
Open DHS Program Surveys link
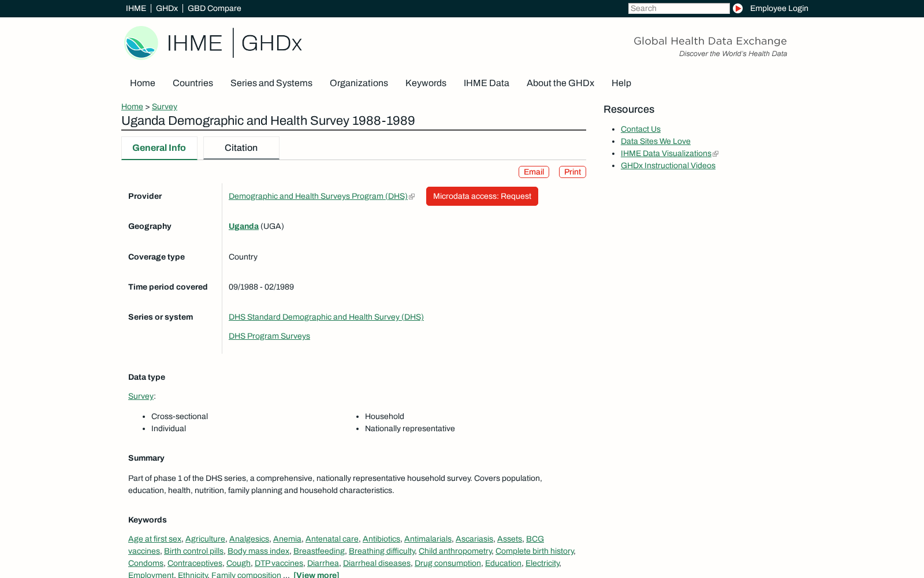coord(269,336)
